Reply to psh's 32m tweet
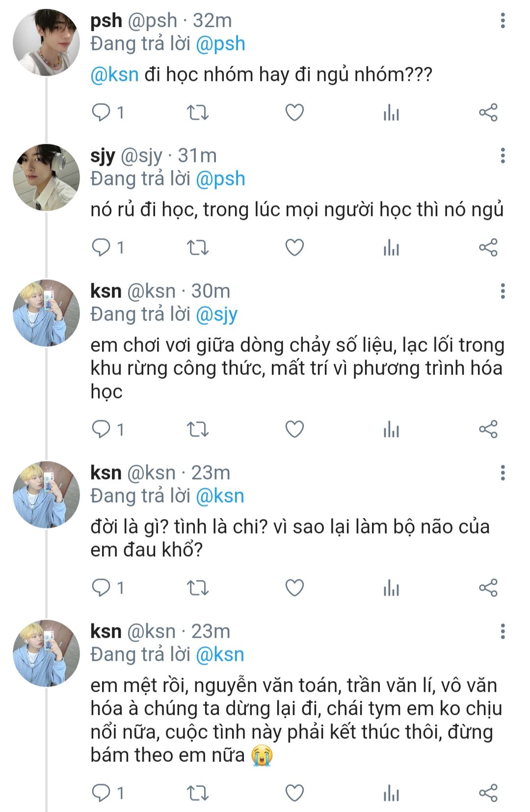This screenshot has width=530, height=812. click(101, 113)
